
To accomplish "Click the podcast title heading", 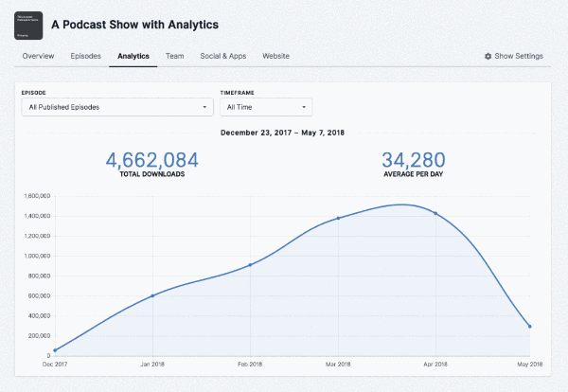I will point(148,23).
